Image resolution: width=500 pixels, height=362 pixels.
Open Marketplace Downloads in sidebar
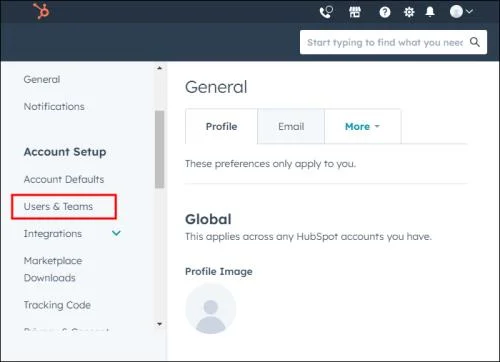[53, 269]
